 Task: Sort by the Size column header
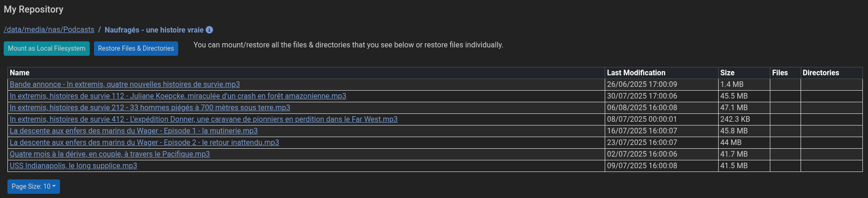coord(728,73)
